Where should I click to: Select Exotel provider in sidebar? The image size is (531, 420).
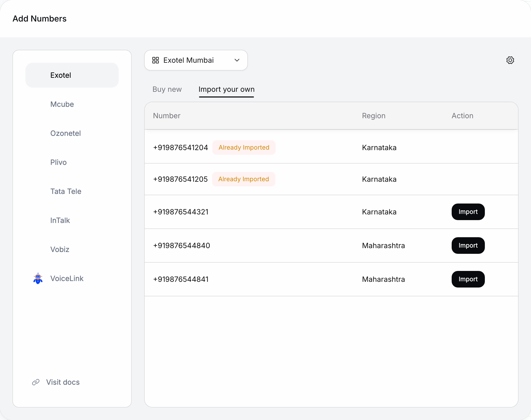tap(72, 75)
